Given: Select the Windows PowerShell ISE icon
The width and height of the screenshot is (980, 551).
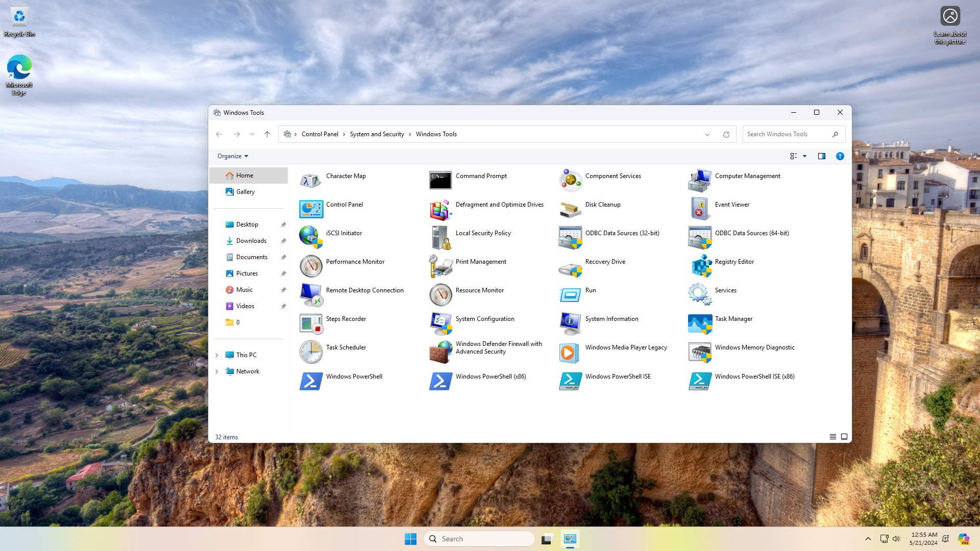Looking at the screenshot, I should [x=570, y=381].
